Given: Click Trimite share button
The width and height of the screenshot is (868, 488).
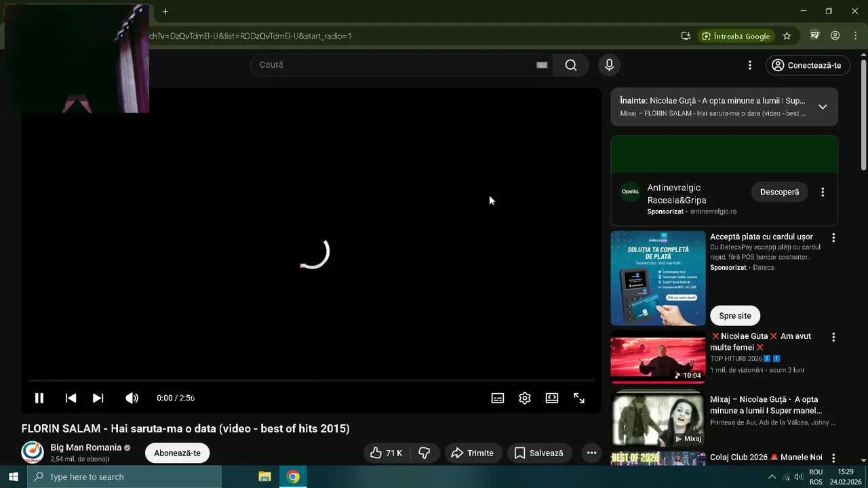Looking at the screenshot, I should pos(473,453).
